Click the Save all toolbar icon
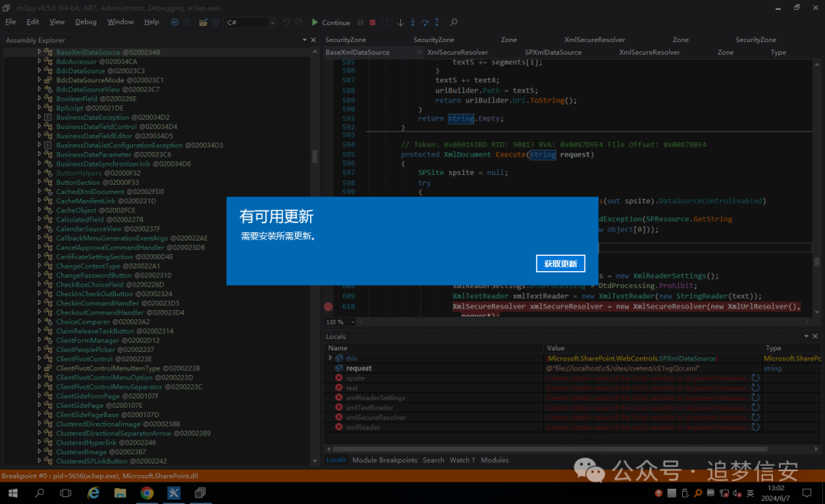This screenshot has height=504, width=825. pos(215,22)
